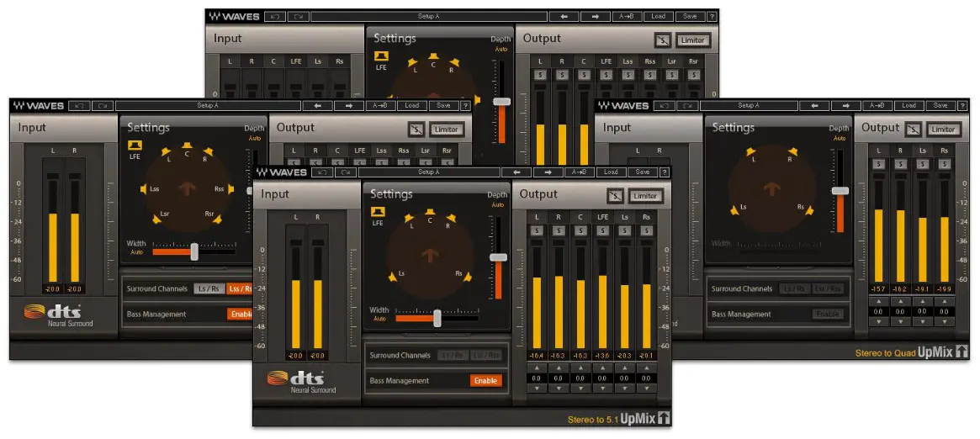Toggle Bass Management Enable in Stereo to 5.1

tap(486, 380)
